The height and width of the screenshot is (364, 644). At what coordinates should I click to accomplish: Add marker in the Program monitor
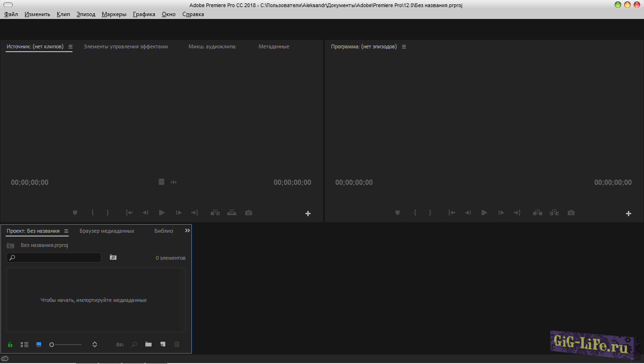coord(397,213)
